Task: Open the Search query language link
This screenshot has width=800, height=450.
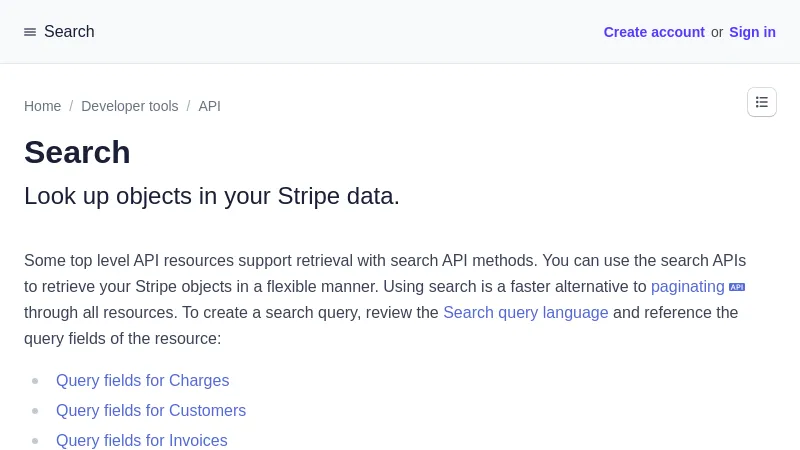Action: [525, 313]
